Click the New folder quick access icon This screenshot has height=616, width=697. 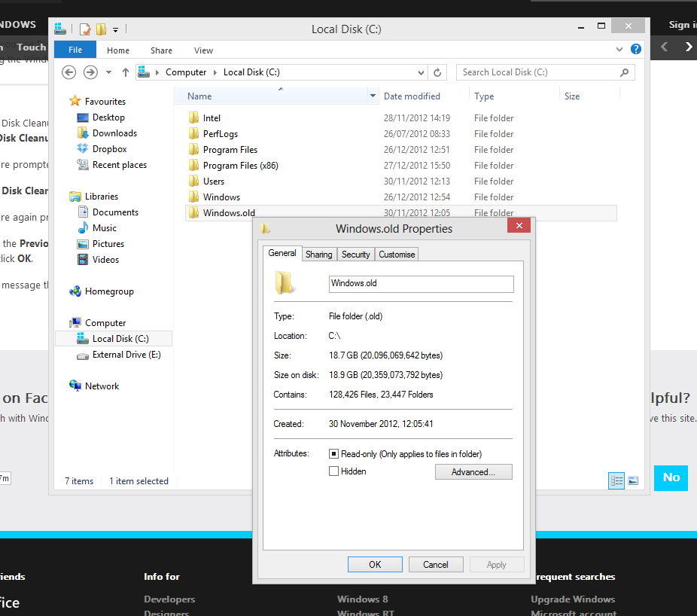click(x=102, y=29)
